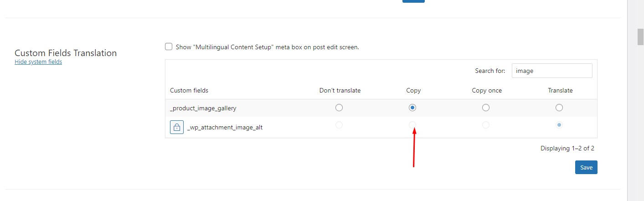Choose Copy once for _wp_attachment_image_alt

(x=486, y=125)
